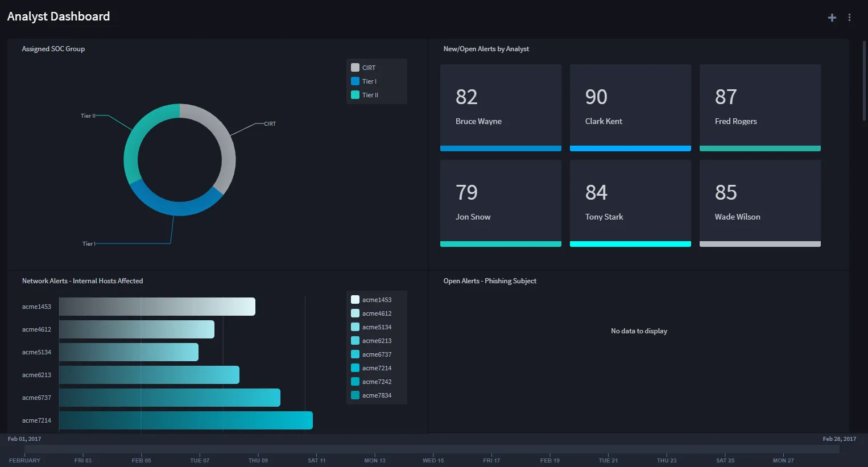Click the CIRT callout label beside the donut

[270, 124]
